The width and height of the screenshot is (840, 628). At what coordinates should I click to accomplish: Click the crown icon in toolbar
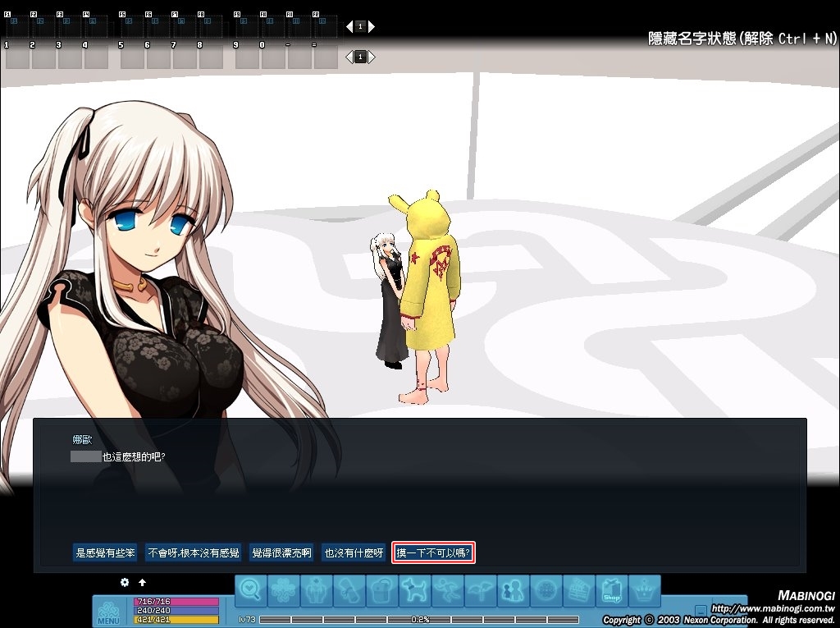point(644,590)
